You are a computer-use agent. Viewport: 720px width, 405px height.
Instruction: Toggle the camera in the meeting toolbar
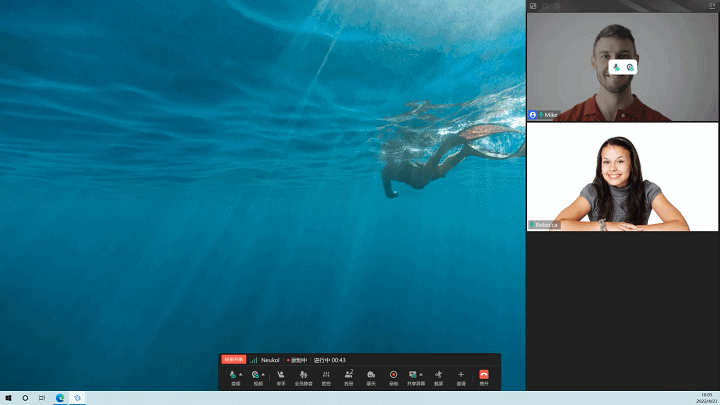pos(255,375)
